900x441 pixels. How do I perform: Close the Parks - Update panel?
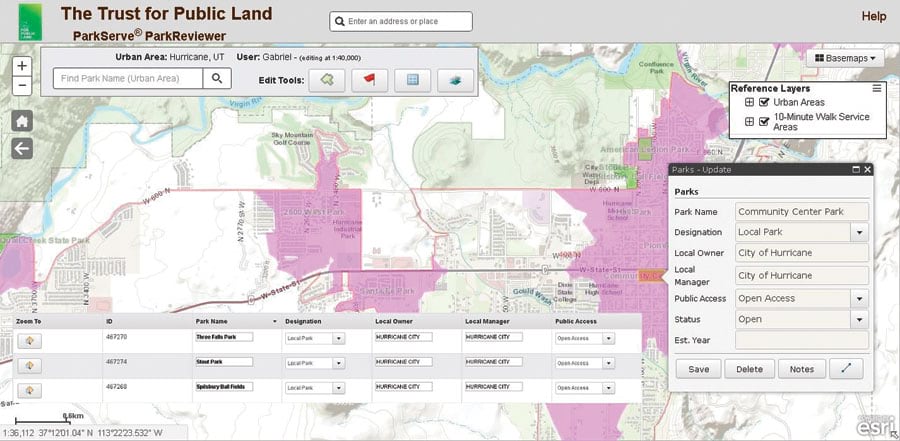[867, 170]
